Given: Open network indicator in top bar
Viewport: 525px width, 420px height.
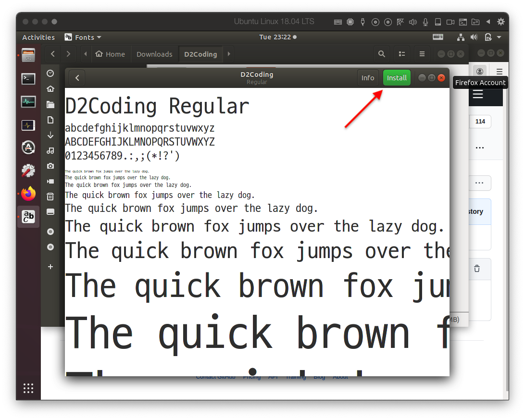Looking at the screenshot, I should (x=461, y=37).
